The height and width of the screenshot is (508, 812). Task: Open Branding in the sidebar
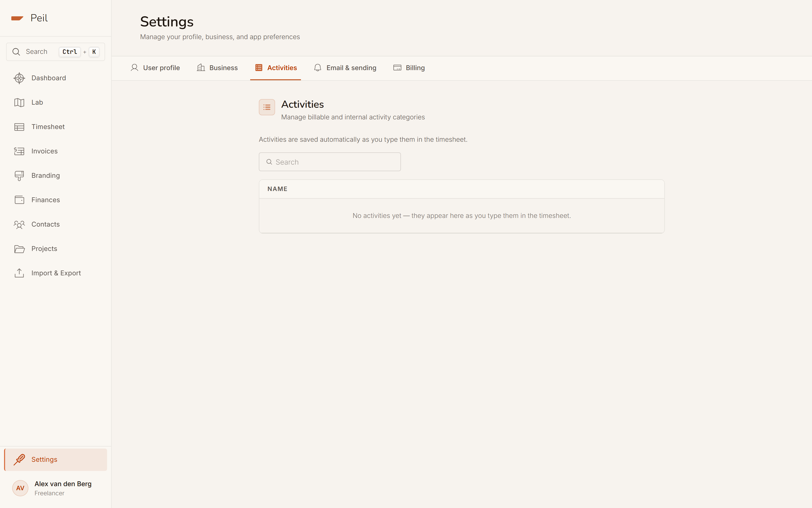tap(56, 176)
